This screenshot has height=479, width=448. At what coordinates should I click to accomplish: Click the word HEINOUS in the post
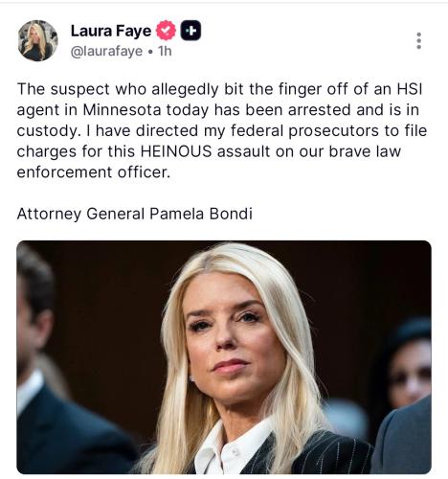point(176,151)
